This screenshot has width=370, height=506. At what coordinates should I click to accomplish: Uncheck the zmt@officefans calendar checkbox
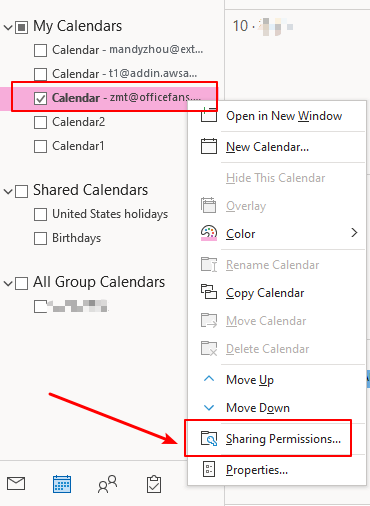pos(40,98)
